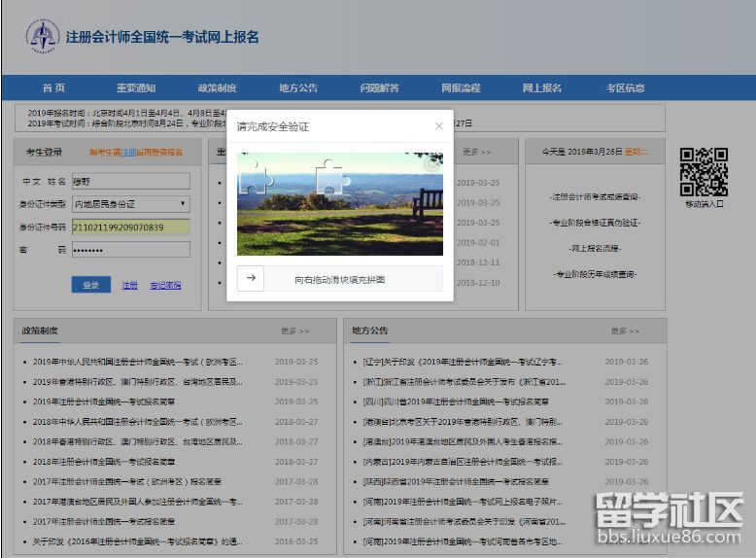Open 考区信息 menu item
The image size is (756, 558).
[x=625, y=88]
